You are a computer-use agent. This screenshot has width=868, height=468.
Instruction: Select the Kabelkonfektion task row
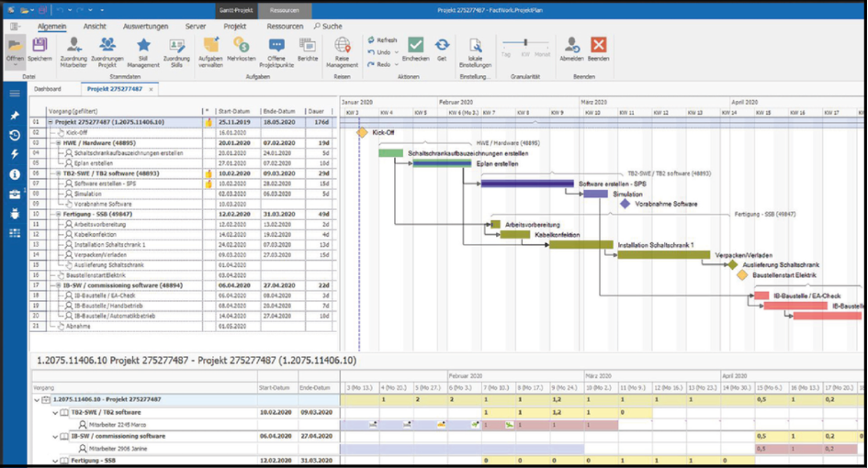[183, 235]
